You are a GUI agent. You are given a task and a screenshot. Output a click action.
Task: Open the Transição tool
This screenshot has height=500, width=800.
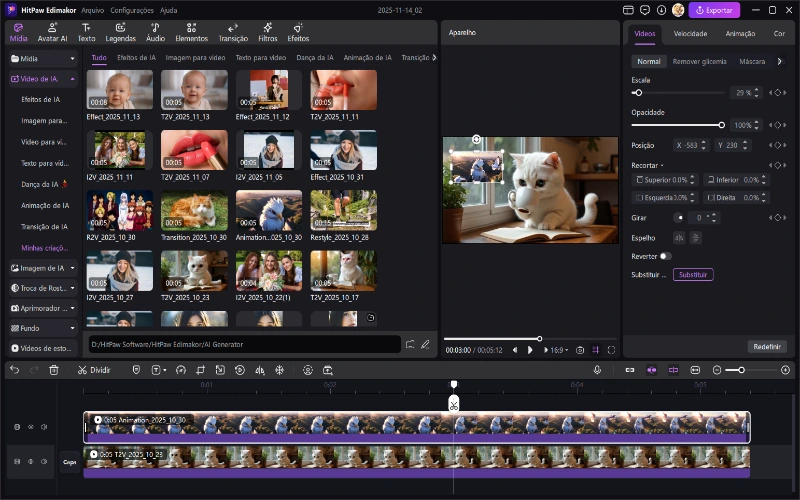[x=233, y=32]
